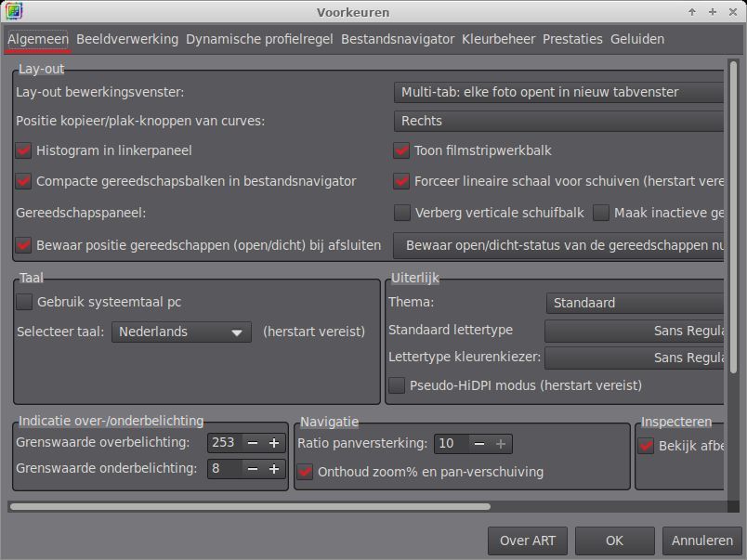747x560 pixels.
Task: Open Lettertype kleurenkiezer font chooser
Action: click(634, 358)
